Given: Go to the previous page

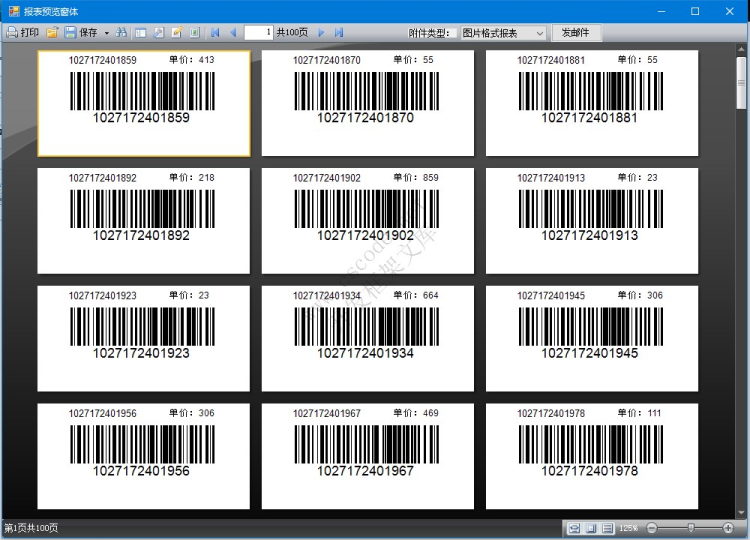Looking at the screenshot, I should click(x=233, y=33).
